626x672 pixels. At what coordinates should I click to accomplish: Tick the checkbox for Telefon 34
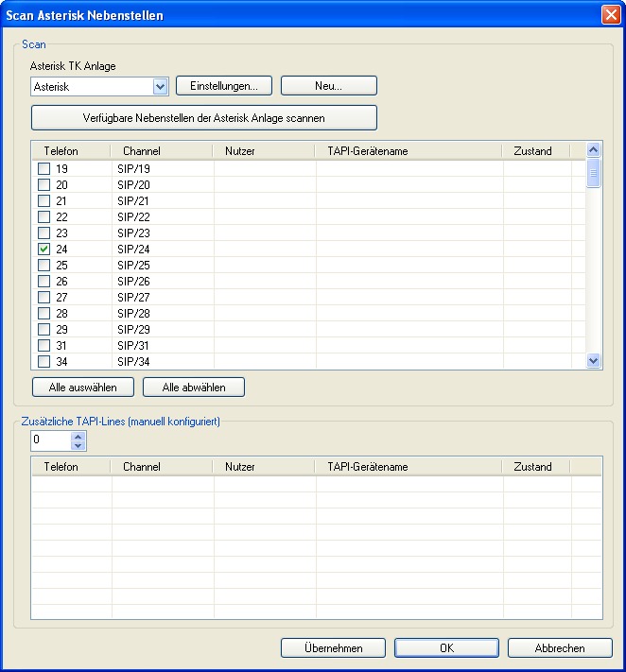click(43, 361)
